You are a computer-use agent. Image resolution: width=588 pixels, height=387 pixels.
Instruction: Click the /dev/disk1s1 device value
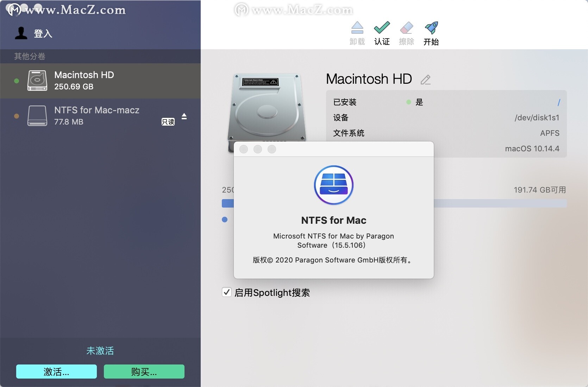click(x=537, y=118)
